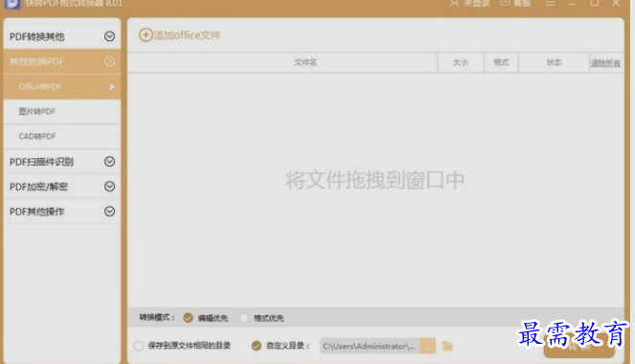Click the browse ellipsis button for output directory
This screenshot has height=364, width=635.
tap(428, 346)
